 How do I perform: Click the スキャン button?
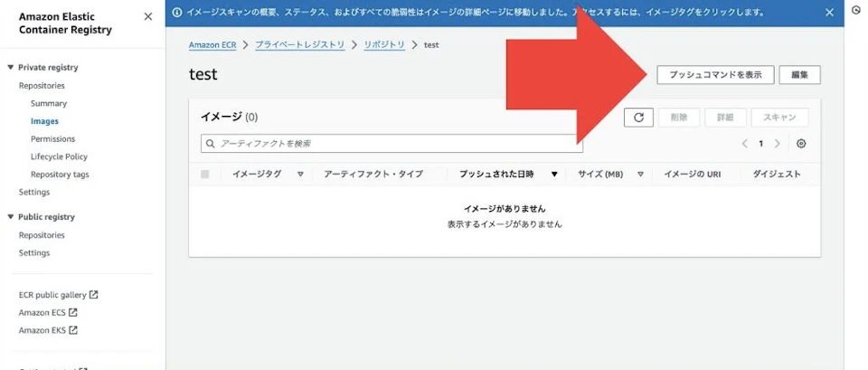pos(779,118)
